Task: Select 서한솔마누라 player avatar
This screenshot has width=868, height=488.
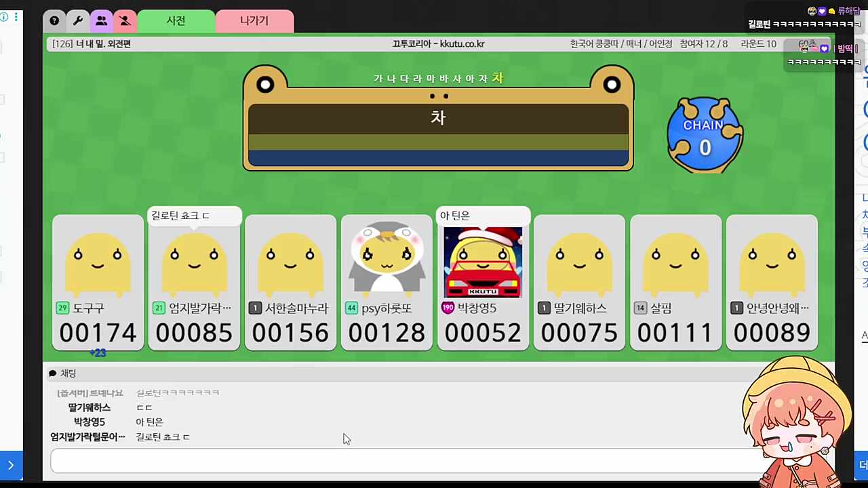Action: click(x=291, y=264)
